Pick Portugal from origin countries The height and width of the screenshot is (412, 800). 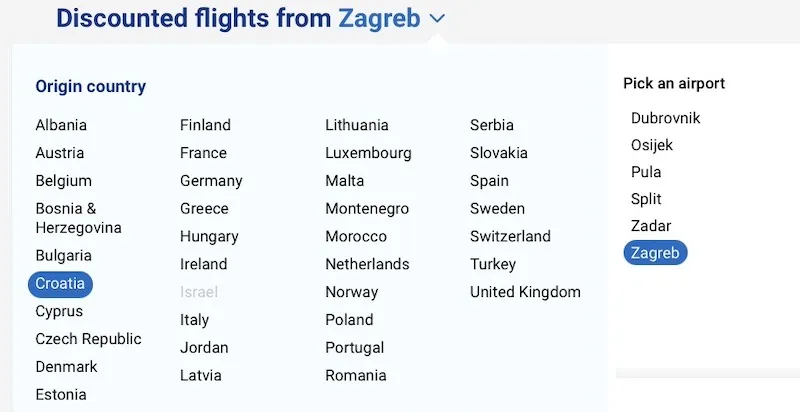[357, 348]
